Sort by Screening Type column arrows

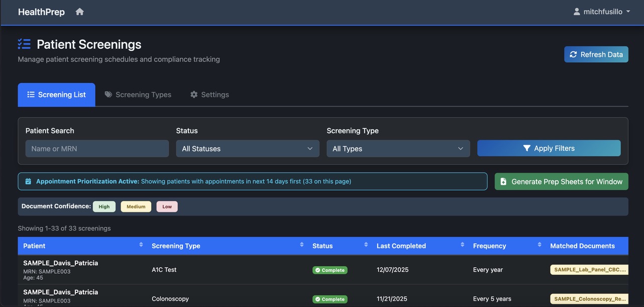pos(301,245)
